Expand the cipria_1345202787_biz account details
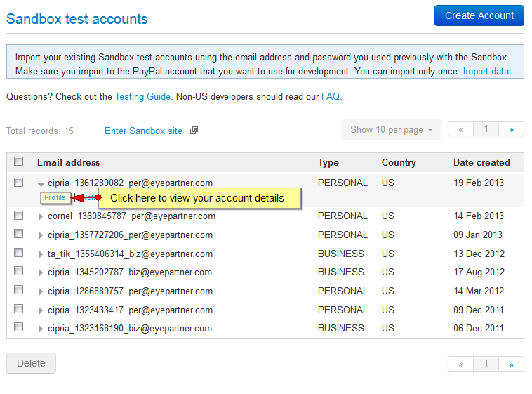532x394 pixels. [41, 272]
